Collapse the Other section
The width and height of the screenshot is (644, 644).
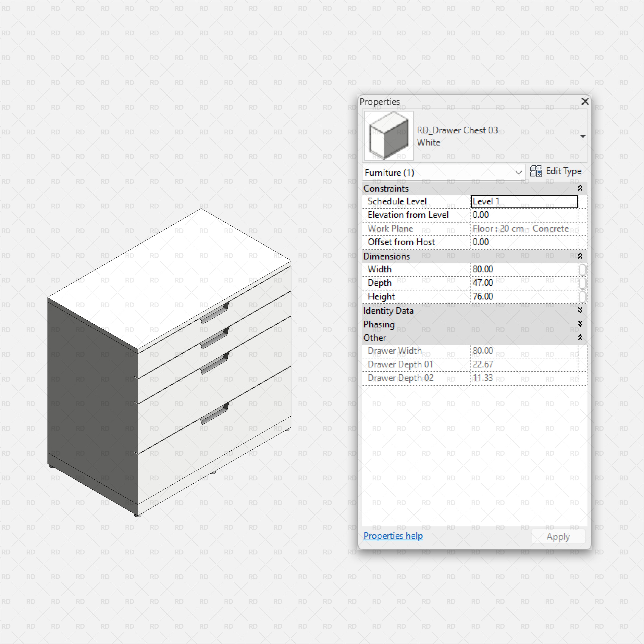click(580, 338)
